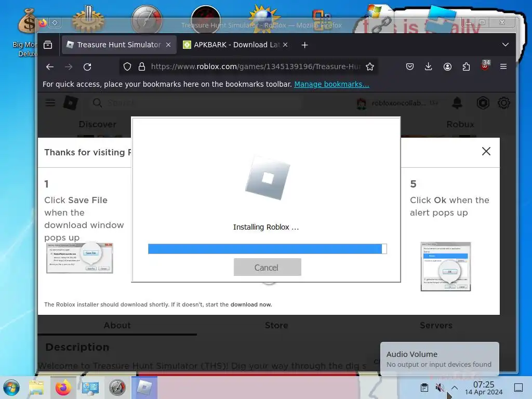Open the robloxoncollab profile

tap(397, 103)
